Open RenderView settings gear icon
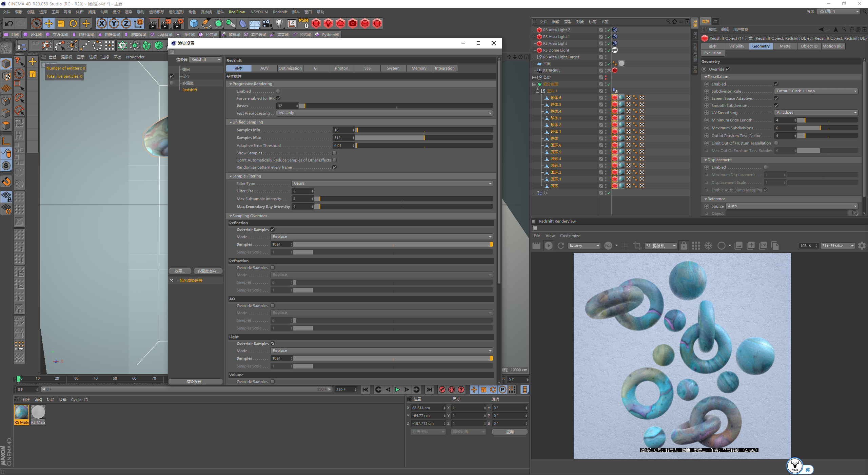 coord(862,246)
